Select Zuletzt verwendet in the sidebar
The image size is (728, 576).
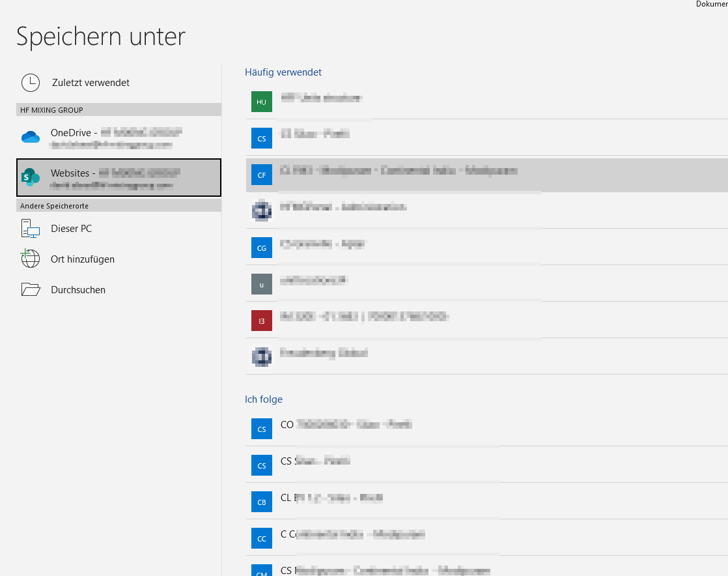[90, 83]
